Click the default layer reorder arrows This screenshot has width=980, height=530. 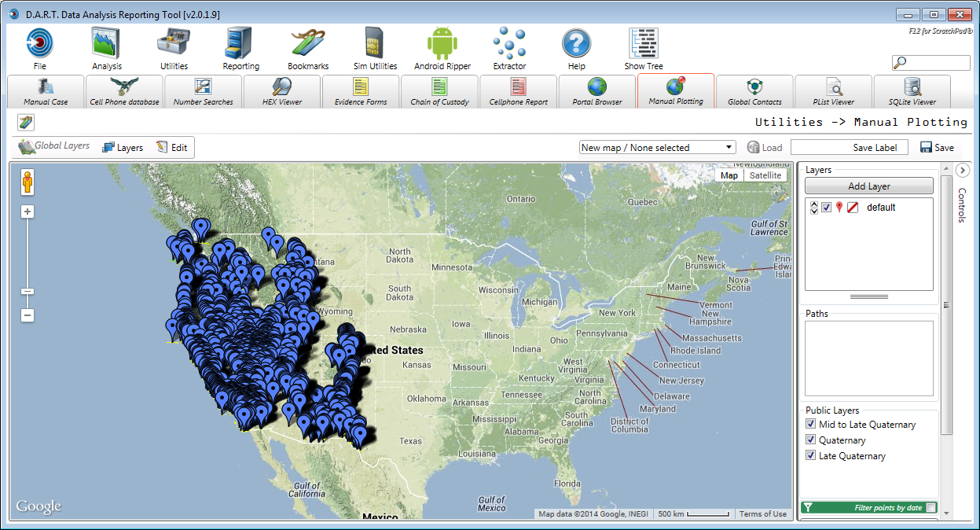814,208
